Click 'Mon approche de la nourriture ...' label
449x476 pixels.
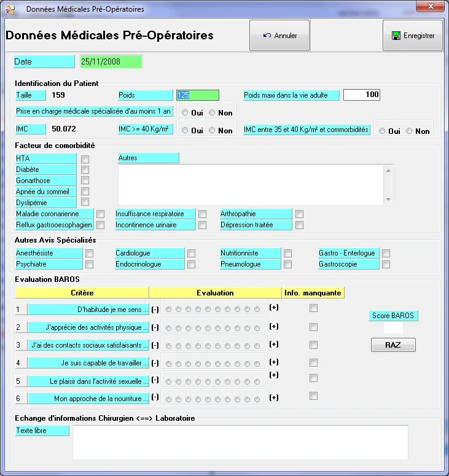[88, 399]
